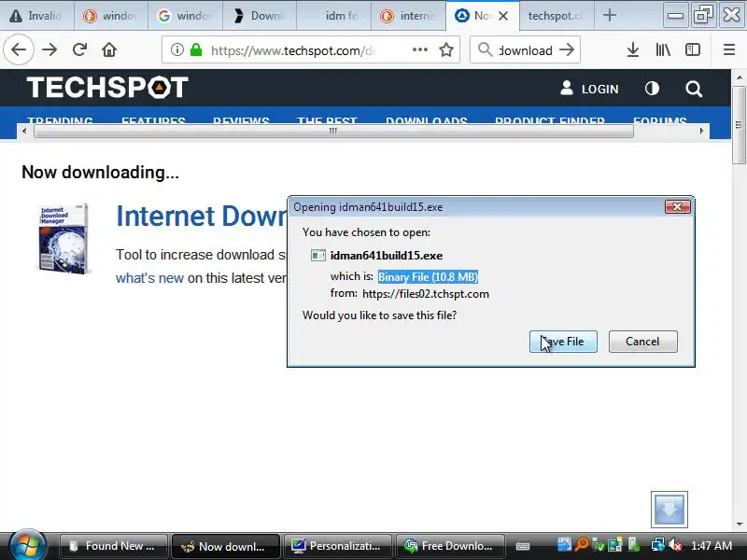Select the idman641build15.exe filename text
This screenshot has height=560, width=747.
[387, 256]
